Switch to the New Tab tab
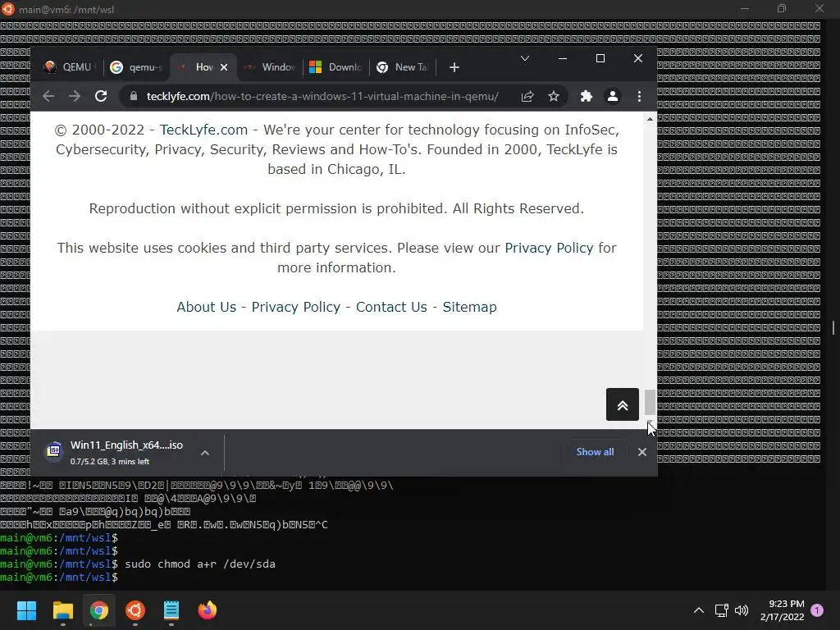Viewport: 840px width, 630px height. pos(403,67)
